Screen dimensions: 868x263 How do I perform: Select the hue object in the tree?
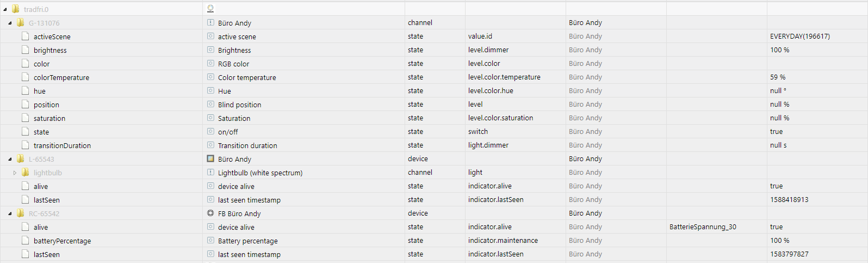[40, 91]
